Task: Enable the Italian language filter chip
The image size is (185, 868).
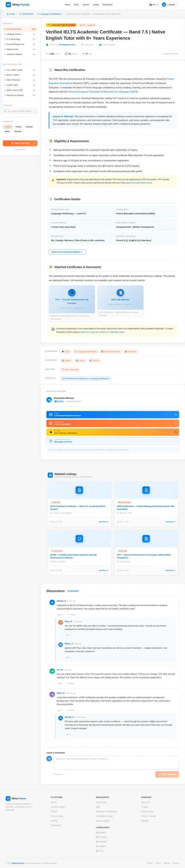Action: tap(7, 131)
